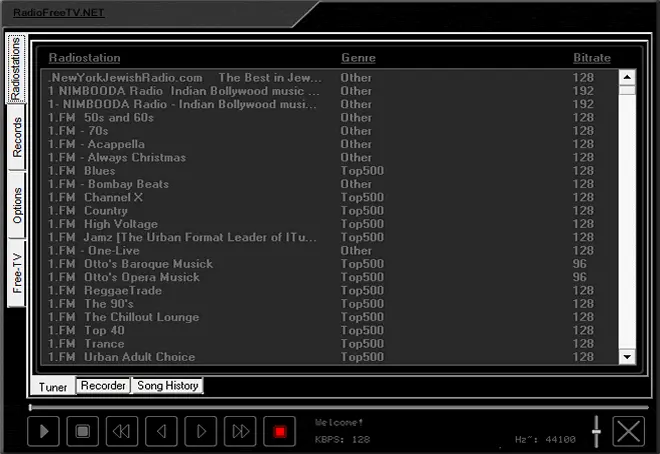Click the Welcome! status message
The width and height of the screenshot is (660, 454).
(339, 422)
